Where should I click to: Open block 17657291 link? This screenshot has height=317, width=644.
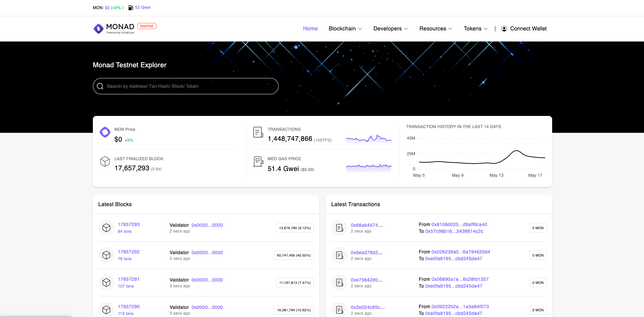129,279
